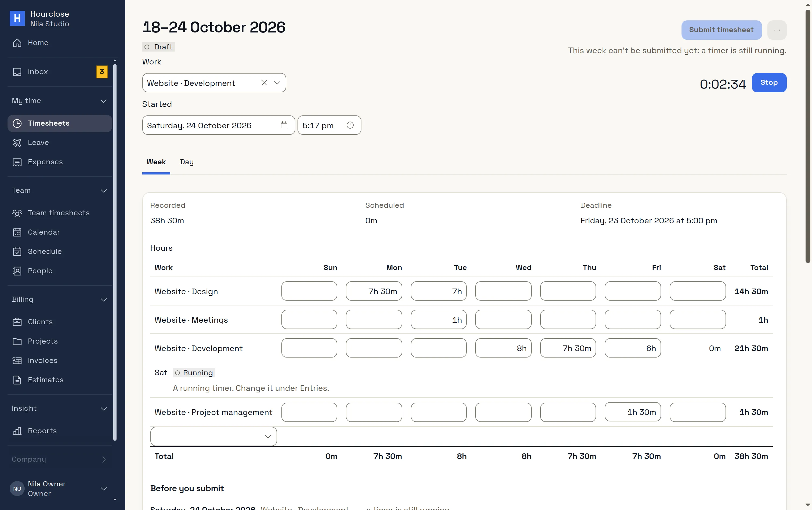Click the started date field

[x=219, y=125]
